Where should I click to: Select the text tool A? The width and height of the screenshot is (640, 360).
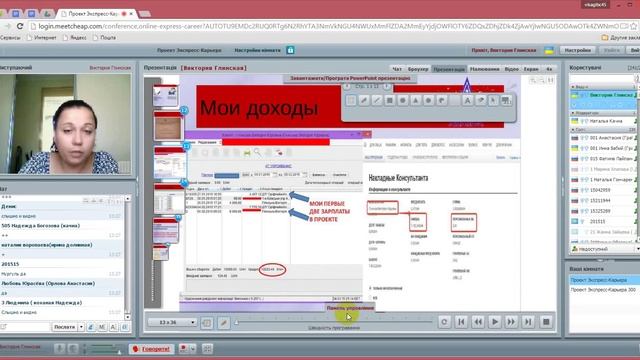point(468,100)
